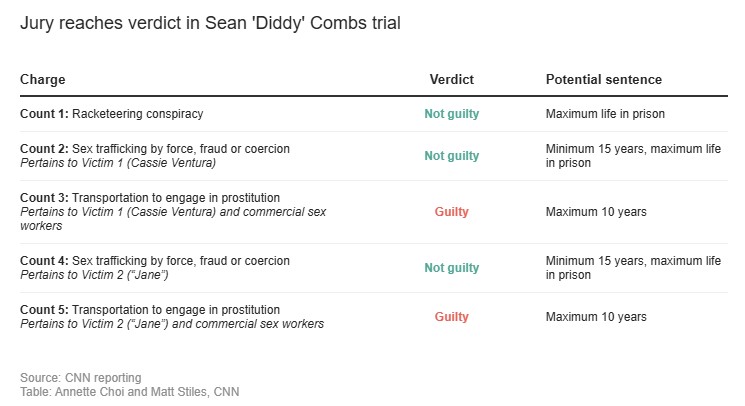Click the table title about Combs trial
This screenshot has width=745, height=406.
tap(210, 23)
